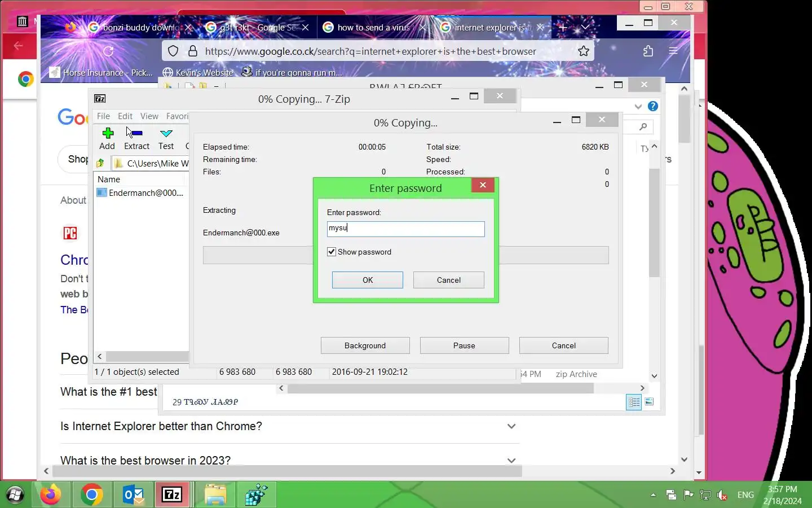
Task: Click the 7z logo icon in the title bar
Action: tap(100, 99)
